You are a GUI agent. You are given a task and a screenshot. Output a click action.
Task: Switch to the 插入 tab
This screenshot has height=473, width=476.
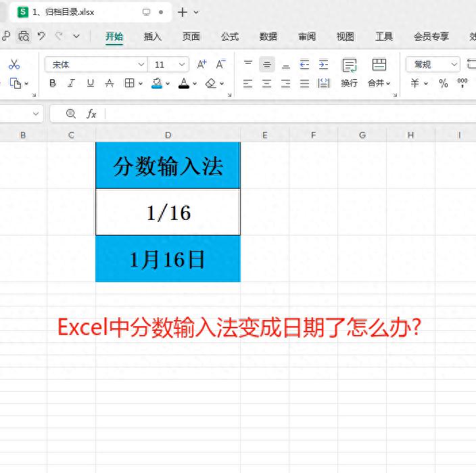pyautogui.click(x=152, y=37)
